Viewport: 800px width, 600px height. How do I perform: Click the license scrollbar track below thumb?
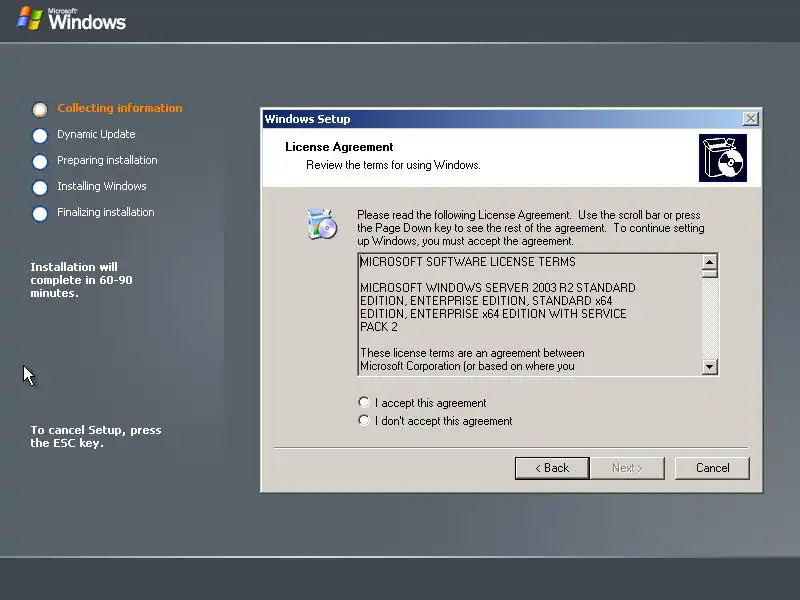pos(709,319)
